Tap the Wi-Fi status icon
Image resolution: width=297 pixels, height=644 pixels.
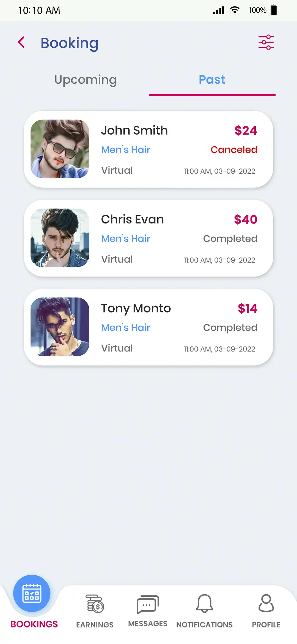(x=235, y=10)
